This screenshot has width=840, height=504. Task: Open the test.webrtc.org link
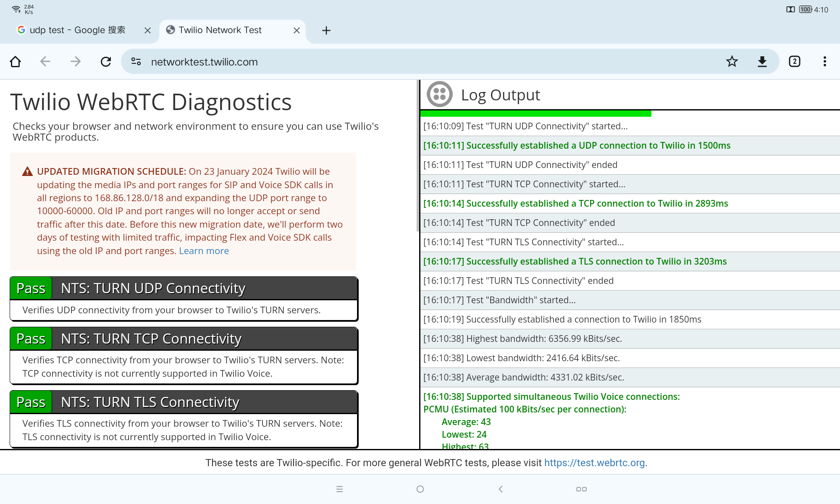pos(594,463)
